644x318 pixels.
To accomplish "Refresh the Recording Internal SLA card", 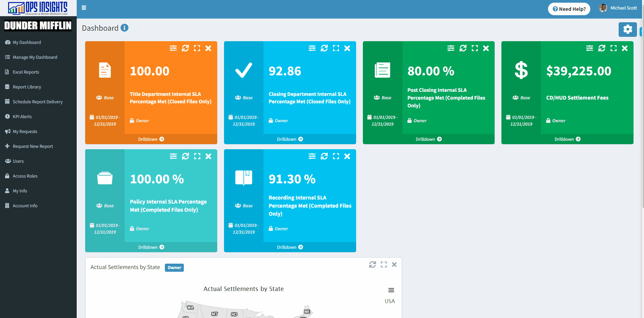I will [324, 156].
